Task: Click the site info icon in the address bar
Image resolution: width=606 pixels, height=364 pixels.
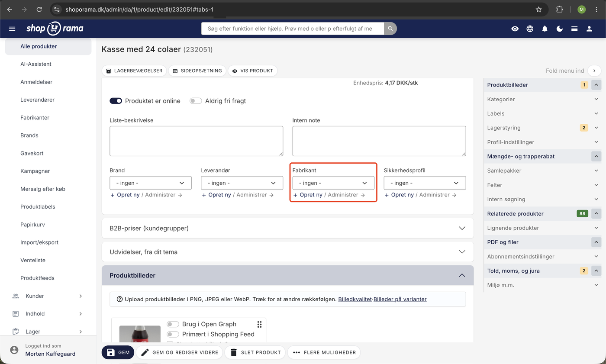Action: tap(57, 9)
